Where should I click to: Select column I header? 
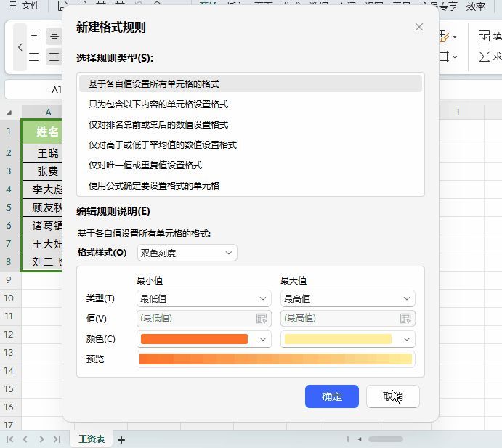click(458, 113)
